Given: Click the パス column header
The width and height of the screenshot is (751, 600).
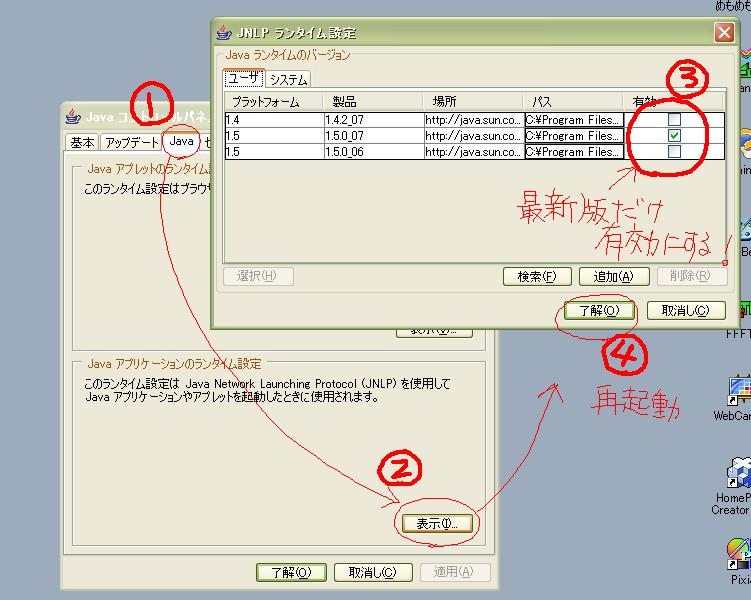Looking at the screenshot, I should [x=573, y=102].
